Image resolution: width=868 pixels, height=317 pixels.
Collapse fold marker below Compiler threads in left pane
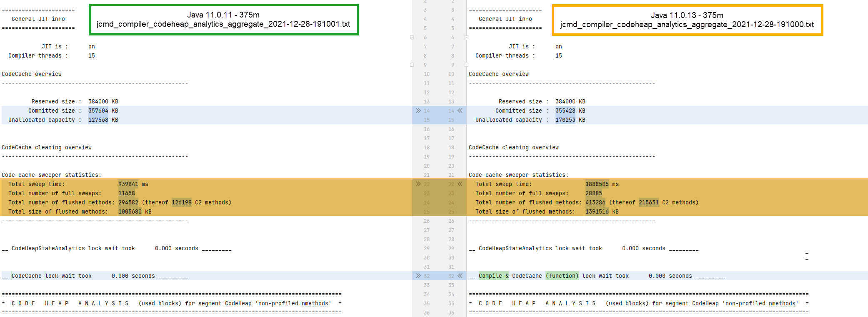412,65
